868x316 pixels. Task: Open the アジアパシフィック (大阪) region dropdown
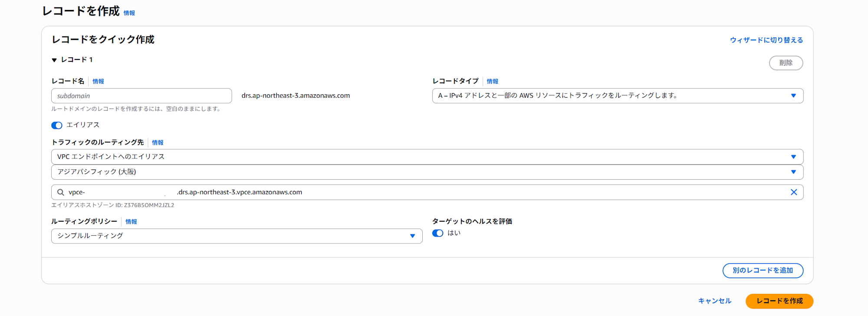tap(427, 172)
